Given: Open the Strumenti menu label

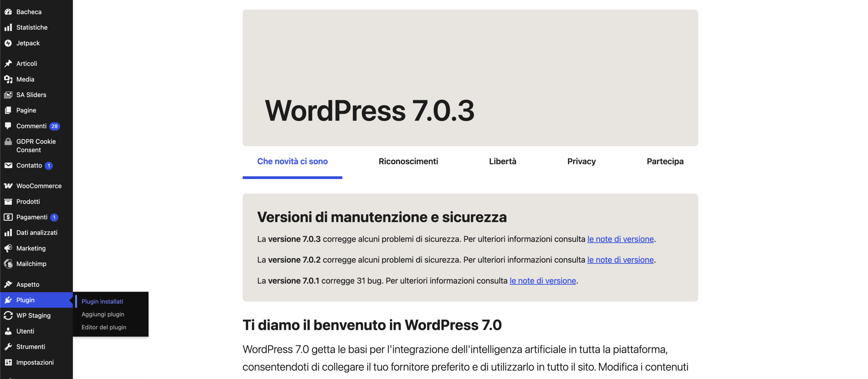Looking at the screenshot, I should [31, 347].
